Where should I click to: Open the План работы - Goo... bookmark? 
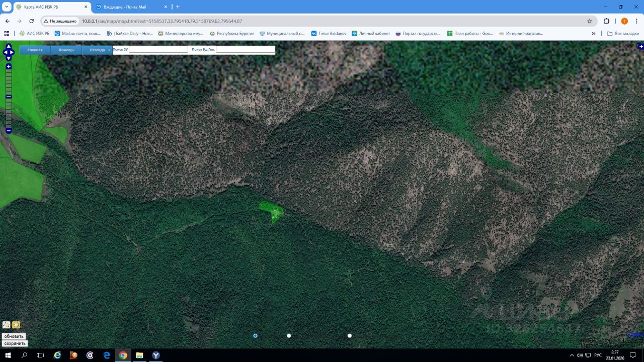tap(470, 34)
